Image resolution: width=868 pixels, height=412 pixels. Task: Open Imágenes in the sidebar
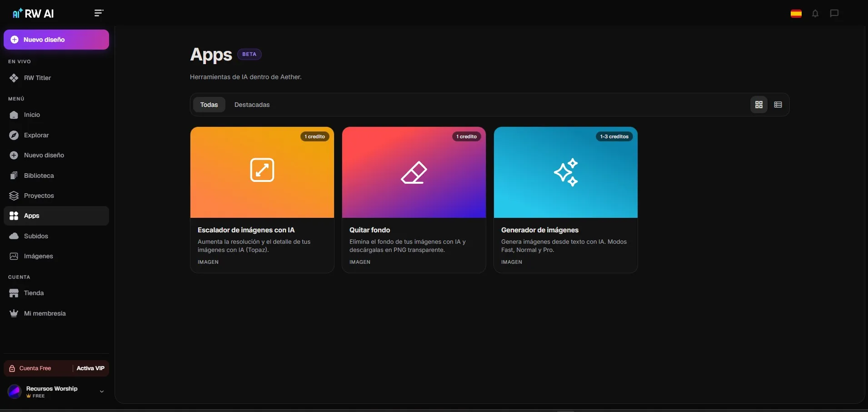(56, 256)
